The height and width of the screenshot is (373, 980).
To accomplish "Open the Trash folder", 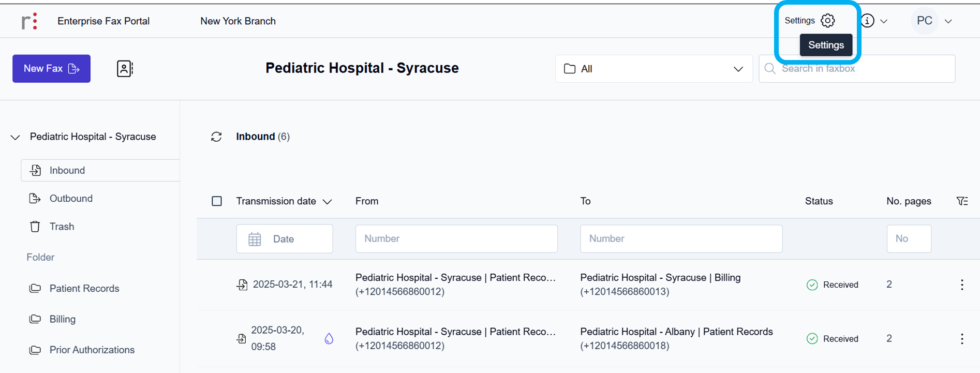I will point(62,227).
